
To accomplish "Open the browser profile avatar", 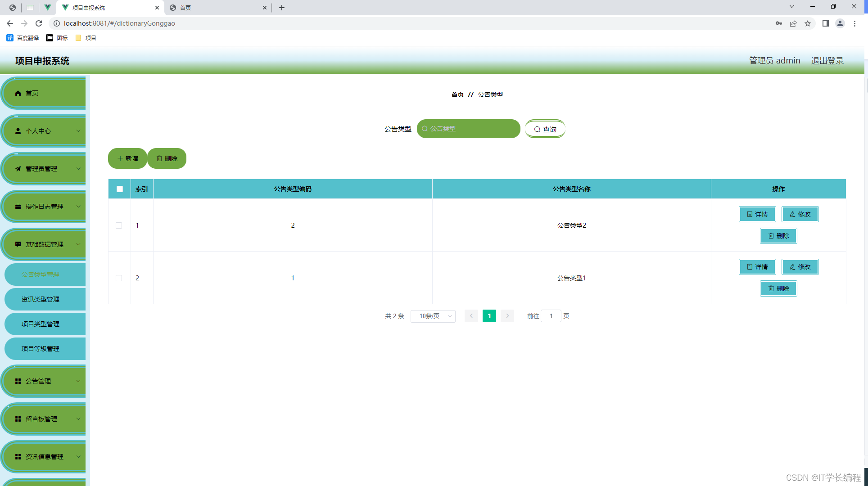I will click(840, 23).
